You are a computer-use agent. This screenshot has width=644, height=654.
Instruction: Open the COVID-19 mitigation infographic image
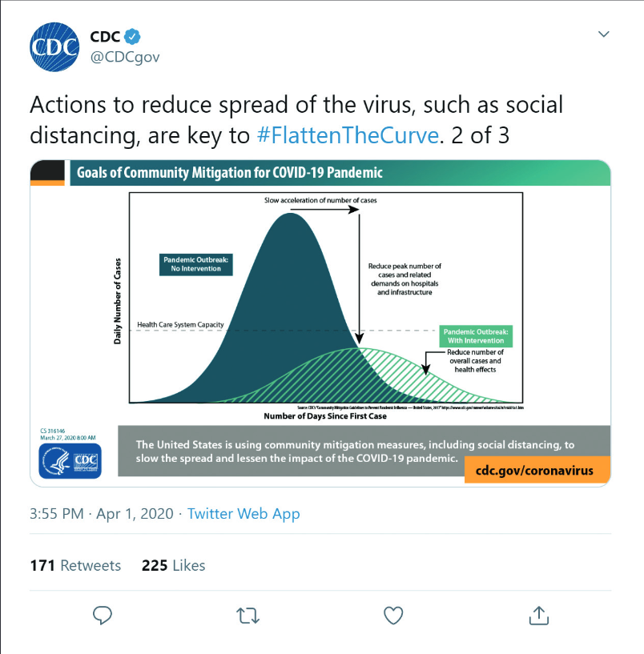pyautogui.click(x=320, y=323)
